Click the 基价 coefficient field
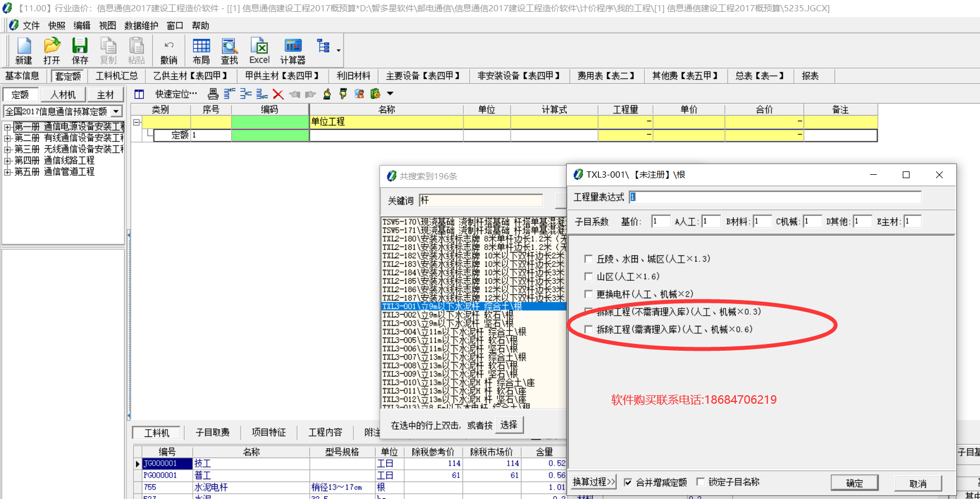 click(660, 222)
